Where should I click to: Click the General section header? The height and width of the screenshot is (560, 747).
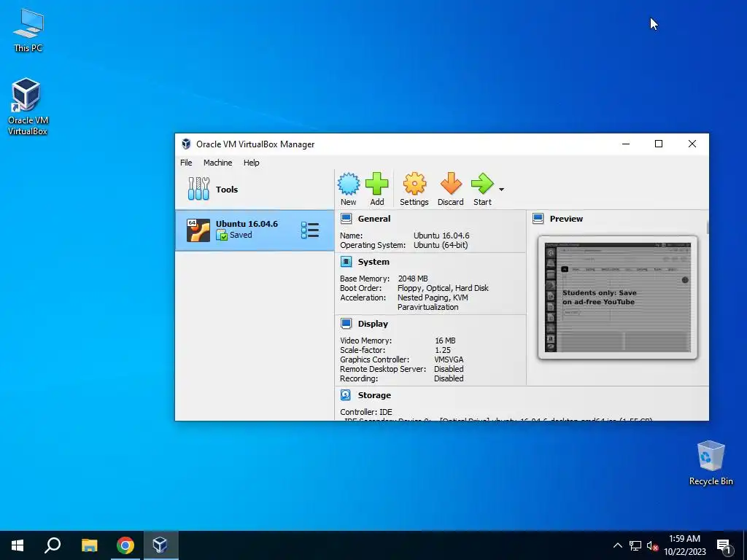click(x=374, y=219)
